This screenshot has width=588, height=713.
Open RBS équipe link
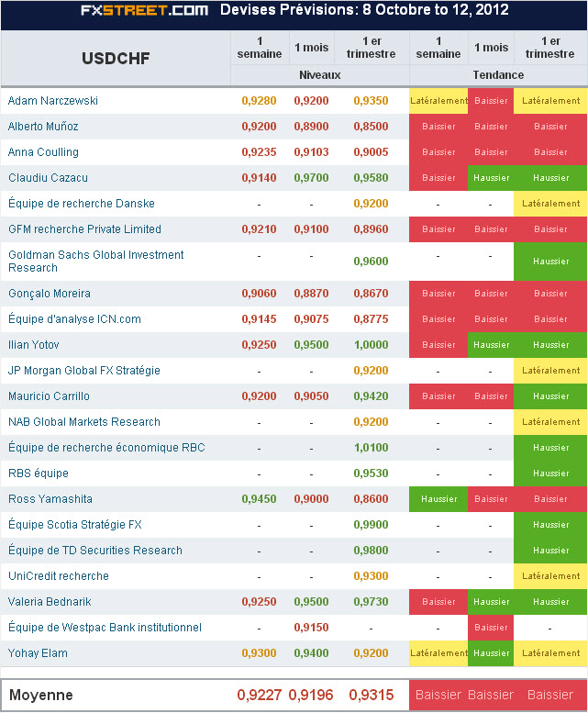[x=39, y=473]
